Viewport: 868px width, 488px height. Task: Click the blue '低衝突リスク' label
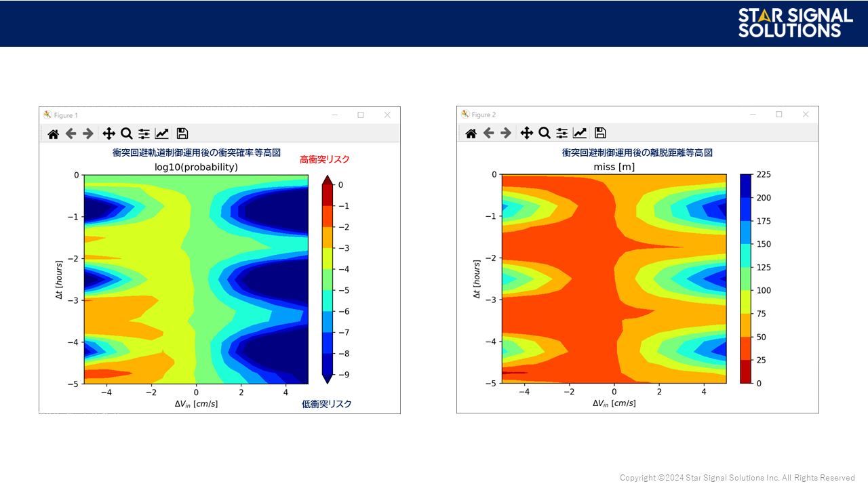click(x=327, y=404)
